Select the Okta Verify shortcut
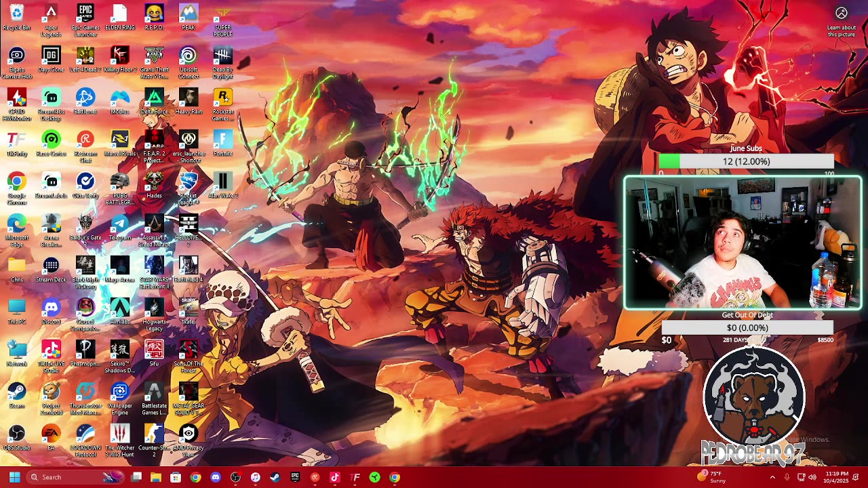The height and width of the screenshot is (488, 868). click(x=85, y=186)
